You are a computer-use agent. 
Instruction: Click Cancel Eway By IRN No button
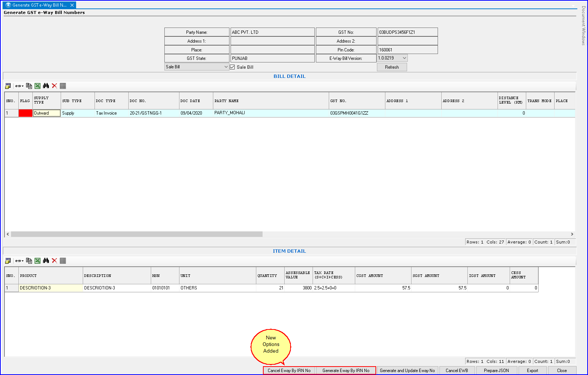[x=289, y=371]
